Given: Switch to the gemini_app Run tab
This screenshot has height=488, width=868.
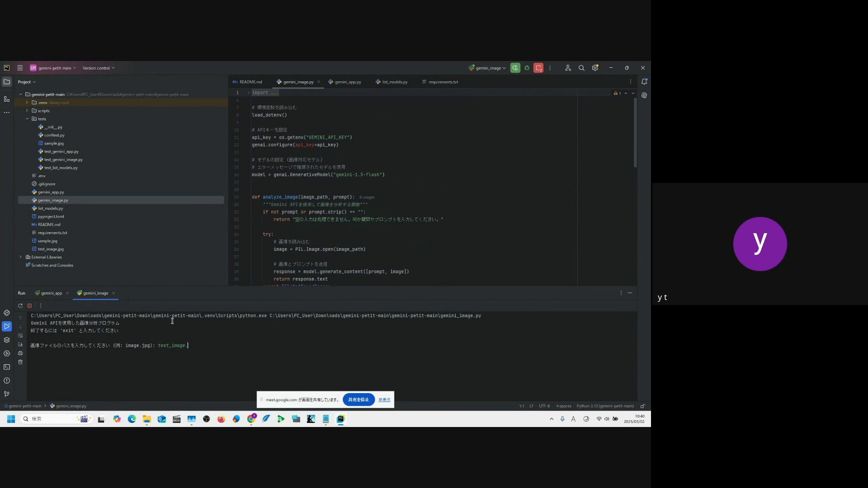Looking at the screenshot, I should (51, 293).
